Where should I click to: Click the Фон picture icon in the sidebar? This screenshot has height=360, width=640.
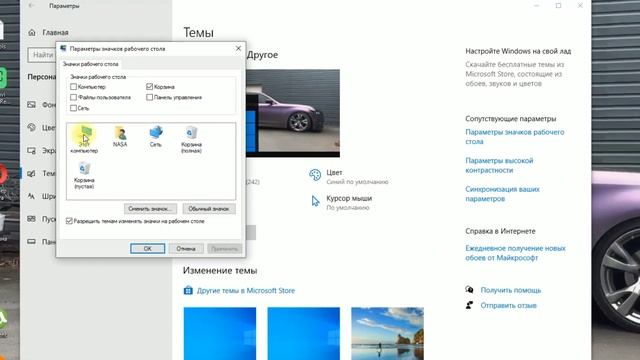click(32, 105)
